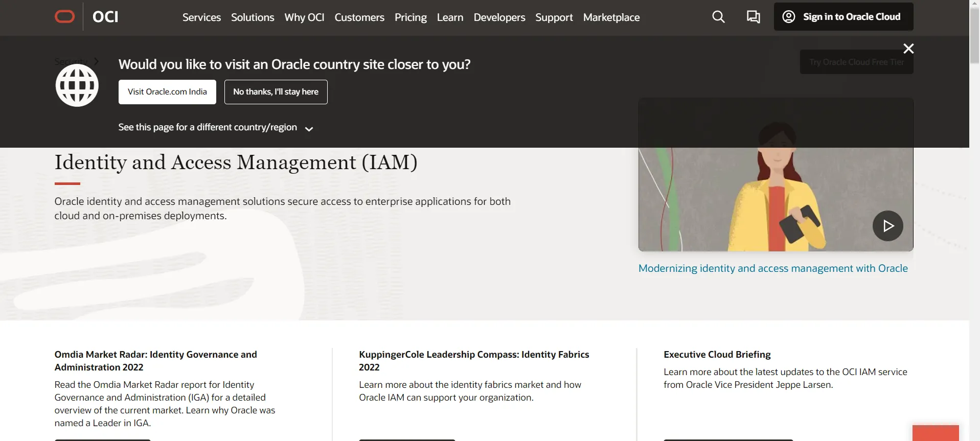Click Executive Cloud Briefing heading

717,355
